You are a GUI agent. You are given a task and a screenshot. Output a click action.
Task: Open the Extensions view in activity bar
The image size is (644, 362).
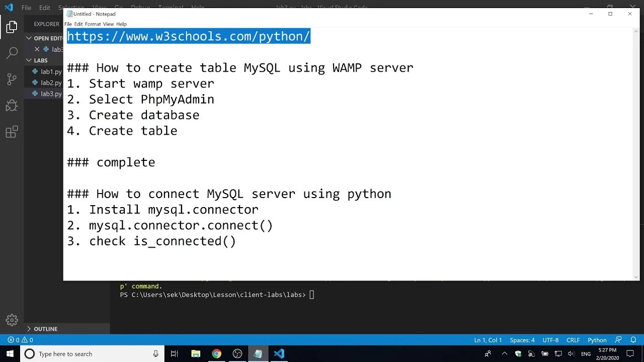pos(12,132)
